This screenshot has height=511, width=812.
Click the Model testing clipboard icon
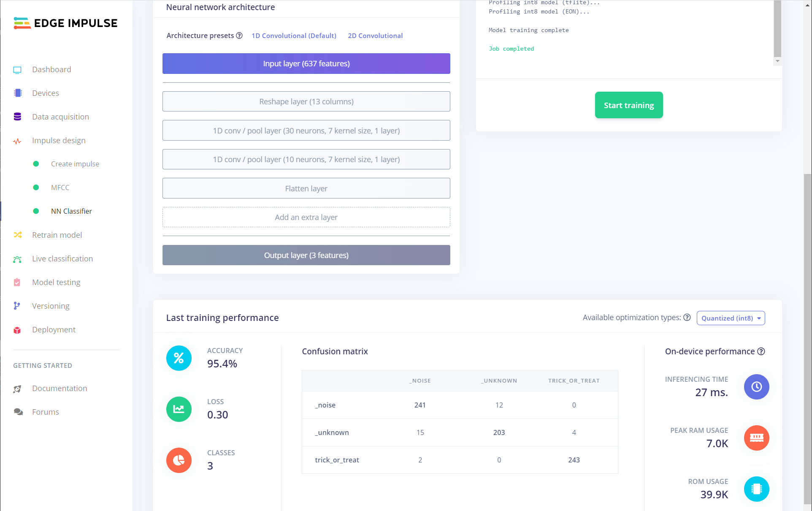17,282
